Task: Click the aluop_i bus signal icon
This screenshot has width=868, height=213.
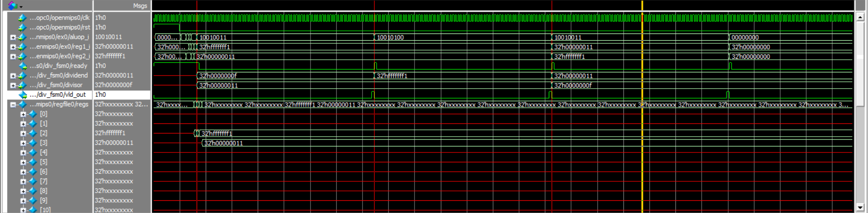Action: tap(22, 37)
